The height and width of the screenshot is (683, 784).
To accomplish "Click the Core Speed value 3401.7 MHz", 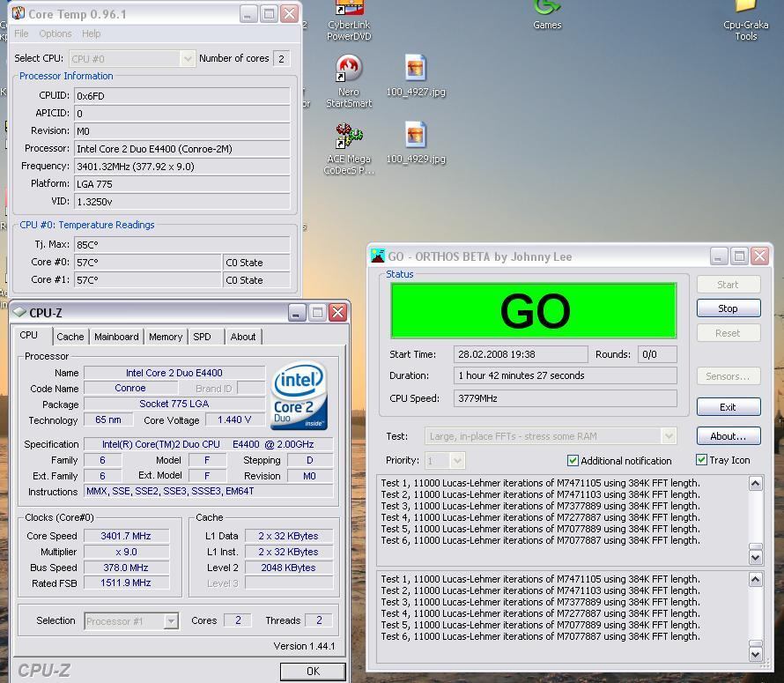I will [126, 536].
